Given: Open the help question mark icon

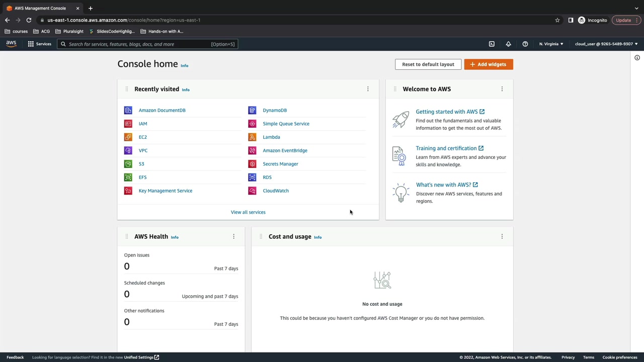Looking at the screenshot, I should [x=525, y=44].
